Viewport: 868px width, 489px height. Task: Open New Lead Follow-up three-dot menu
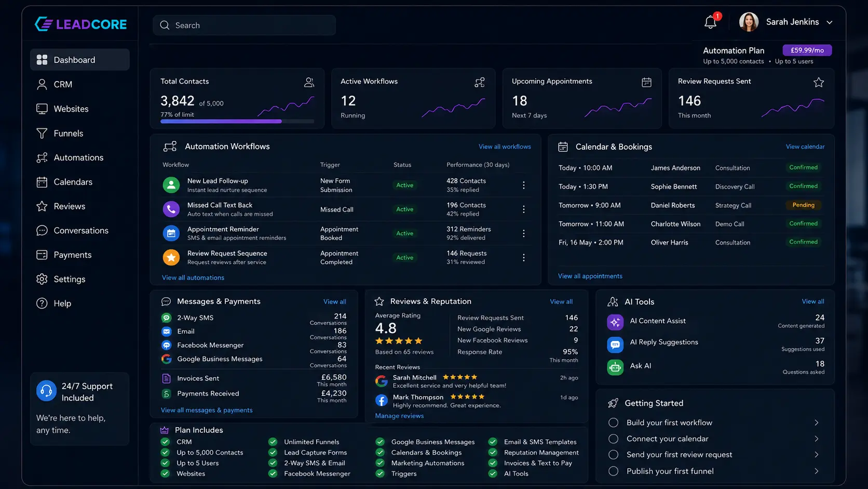pyautogui.click(x=524, y=185)
